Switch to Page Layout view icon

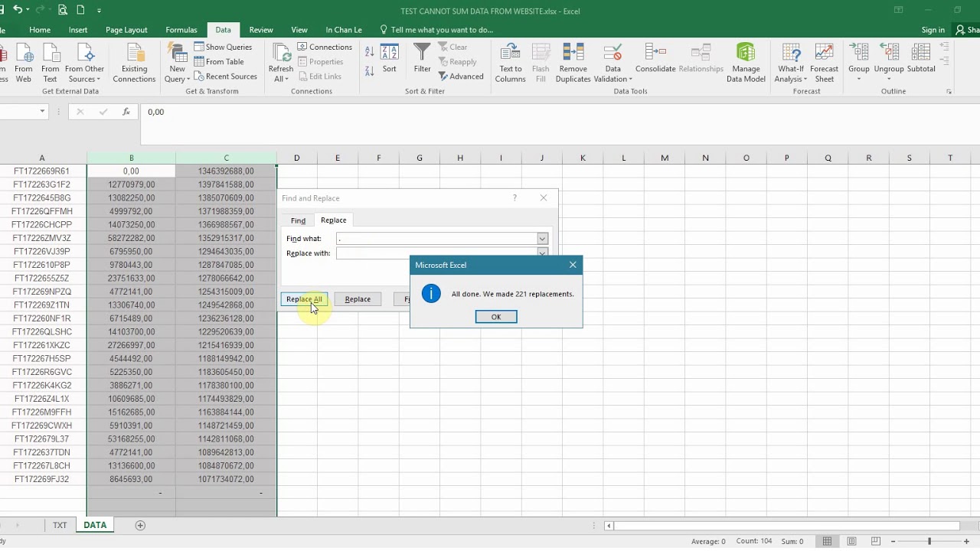pos(851,541)
